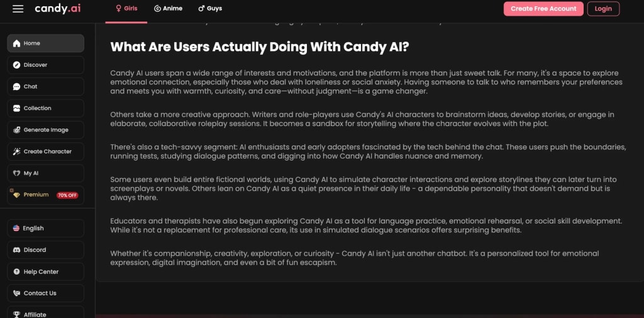
Task: Open Discover in the sidebar
Action: coord(45,65)
